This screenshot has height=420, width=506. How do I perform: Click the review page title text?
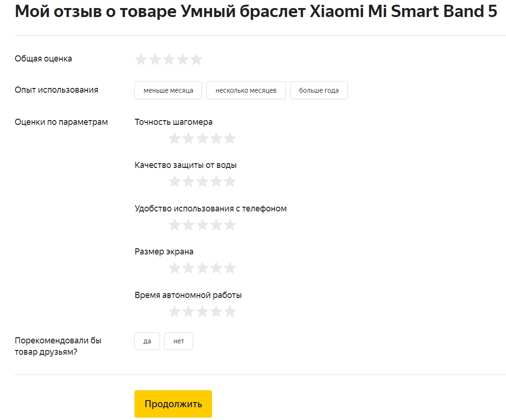tap(256, 11)
